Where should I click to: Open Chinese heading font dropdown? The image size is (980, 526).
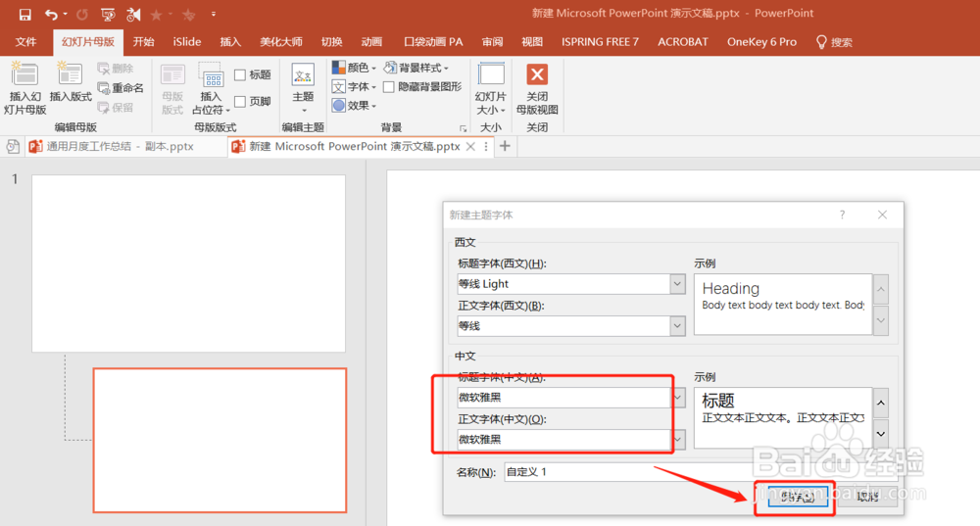click(x=679, y=398)
